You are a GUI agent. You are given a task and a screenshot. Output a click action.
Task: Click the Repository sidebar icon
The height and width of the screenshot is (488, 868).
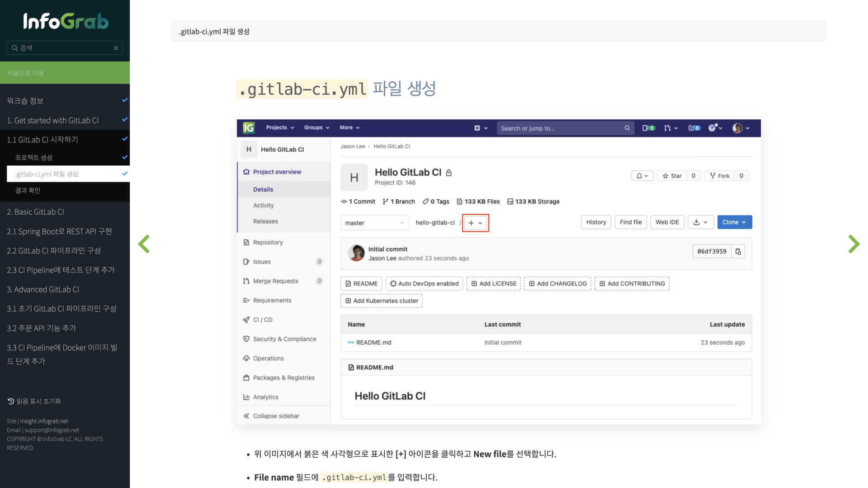[x=246, y=242]
